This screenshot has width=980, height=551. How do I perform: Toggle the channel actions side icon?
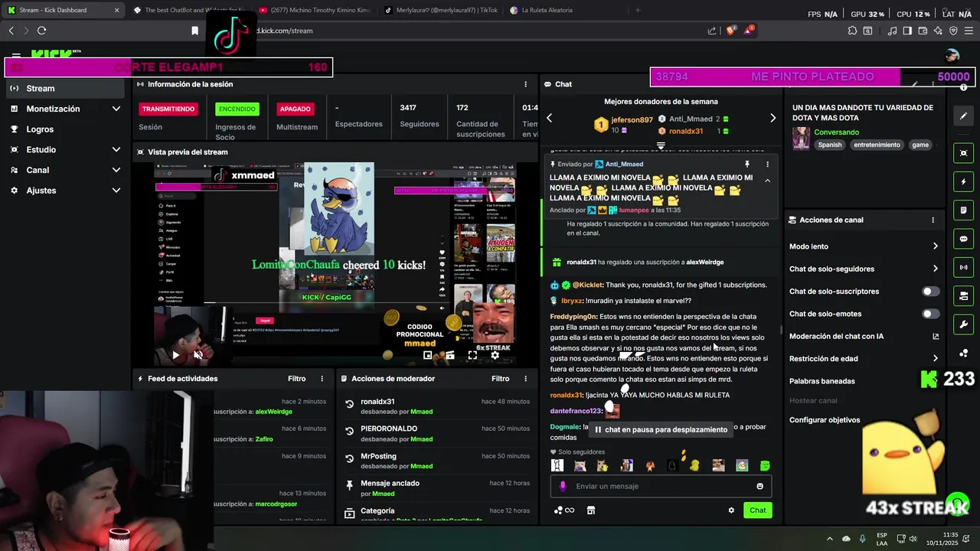[964, 295]
